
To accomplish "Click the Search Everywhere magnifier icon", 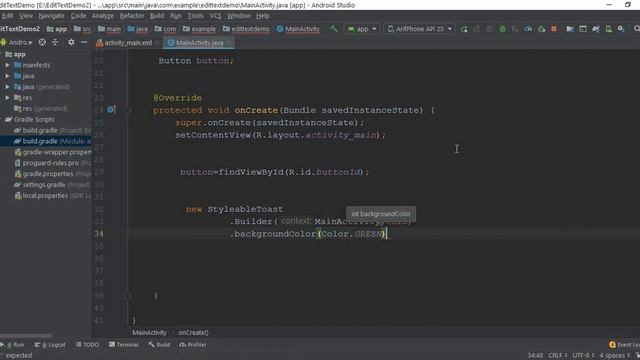I will pos(636,29).
